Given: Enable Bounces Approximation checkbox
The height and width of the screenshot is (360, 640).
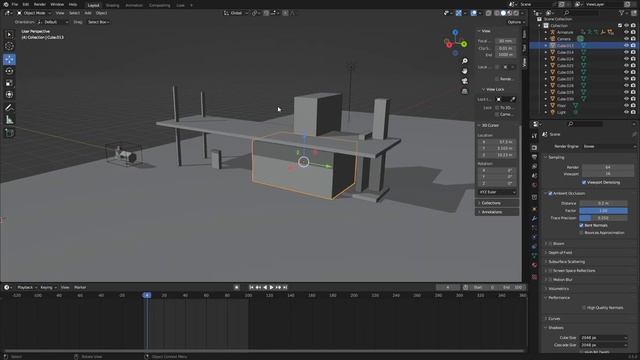Looking at the screenshot, I should tap(581, 233).
